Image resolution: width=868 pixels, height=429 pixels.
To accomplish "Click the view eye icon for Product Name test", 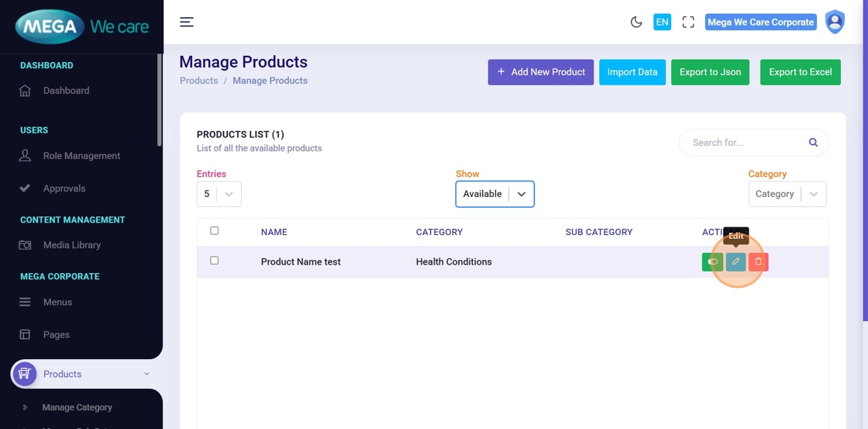I will tap(712, 262).
